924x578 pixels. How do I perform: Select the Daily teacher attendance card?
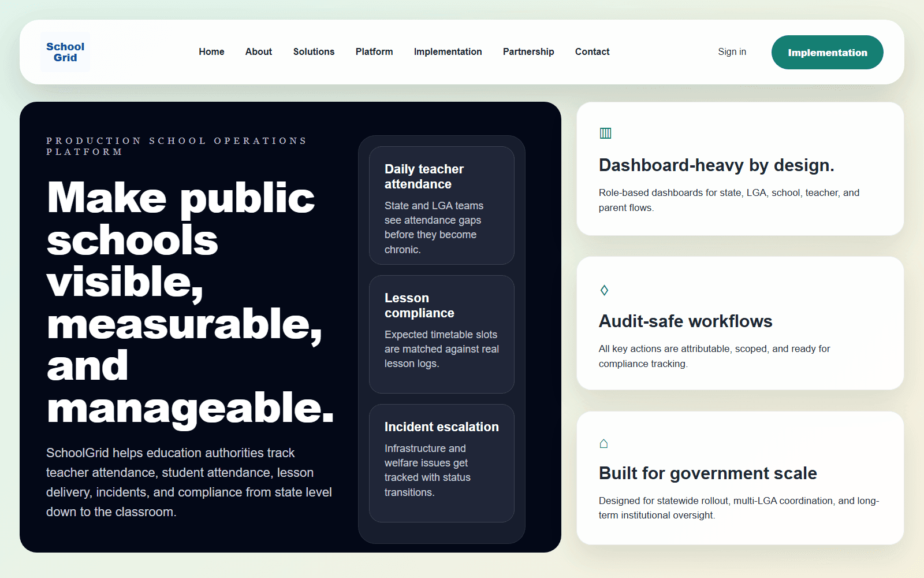(x=442, y=205)
